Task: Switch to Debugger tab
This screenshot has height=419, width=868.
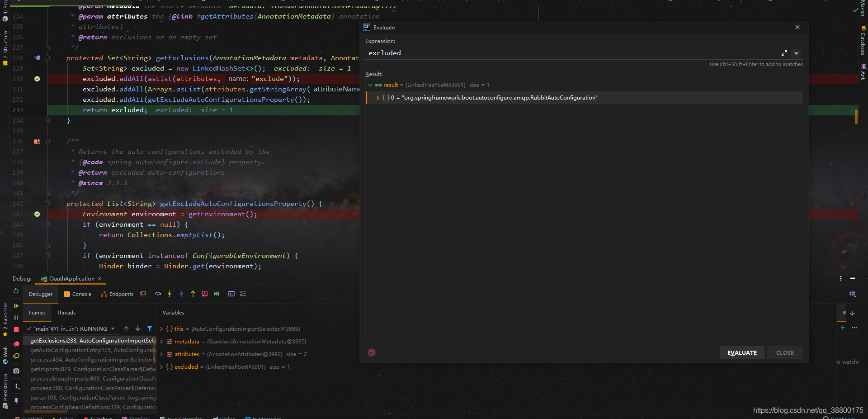Action: pos(41,294)
